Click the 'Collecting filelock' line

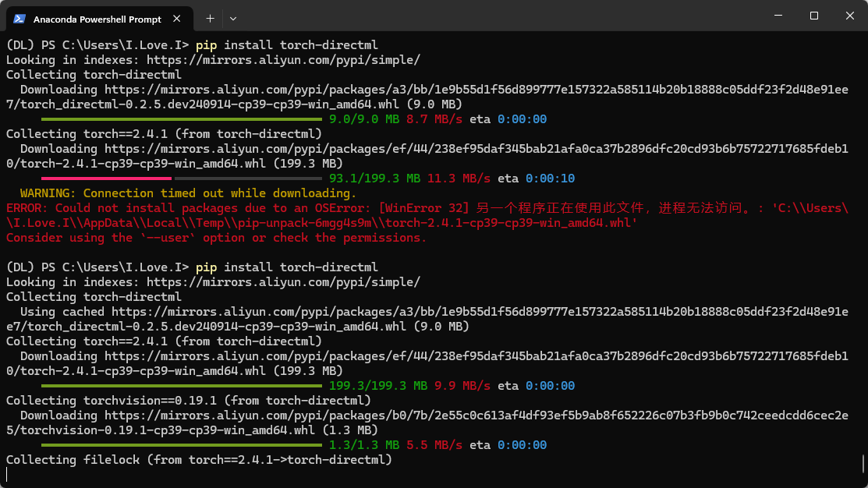pyautogui.click(x=199, y=460)
